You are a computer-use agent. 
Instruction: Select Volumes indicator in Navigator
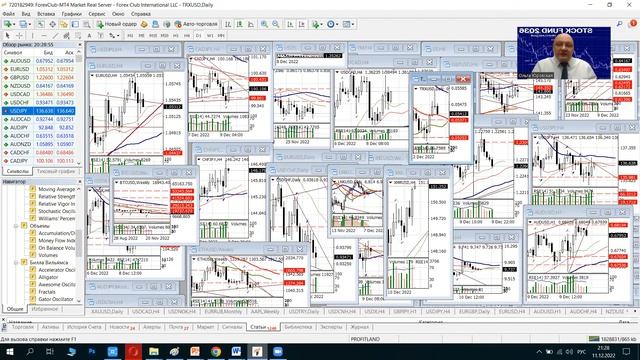tap(48, 255)
